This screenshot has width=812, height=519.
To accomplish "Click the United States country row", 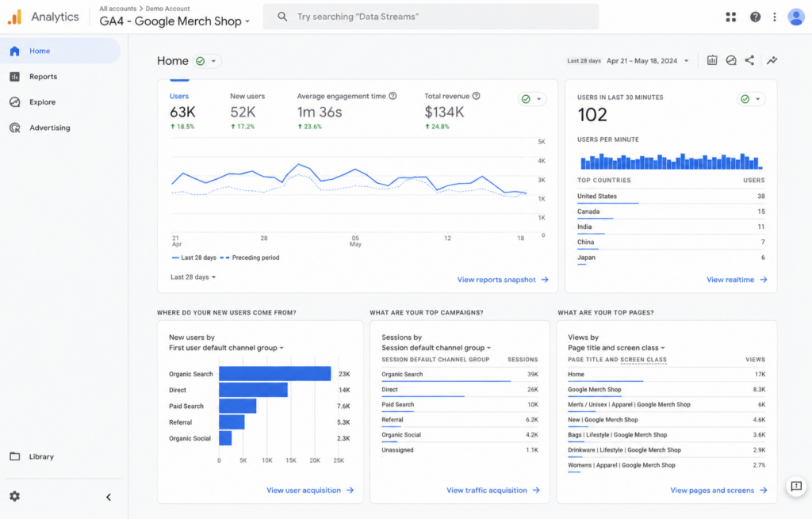I will pyautogui.click(x=671, y=197).
